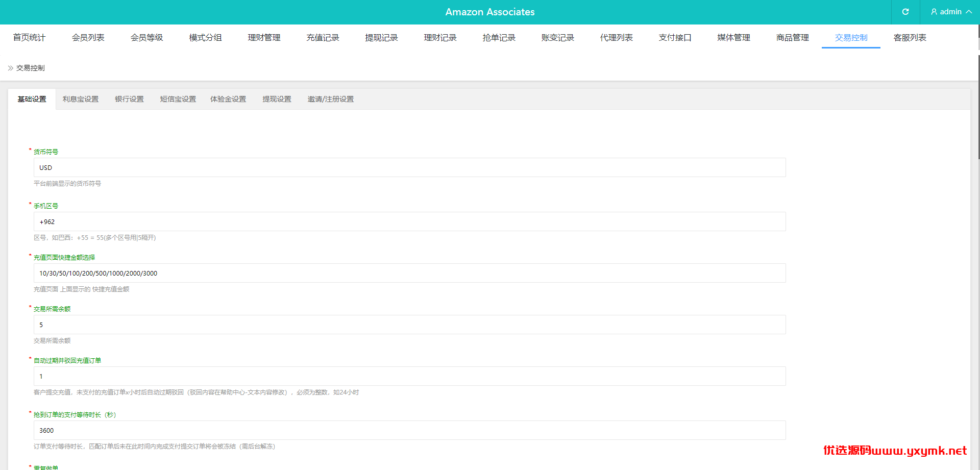Click the 货币符号 input containing USD

point(409,167)
